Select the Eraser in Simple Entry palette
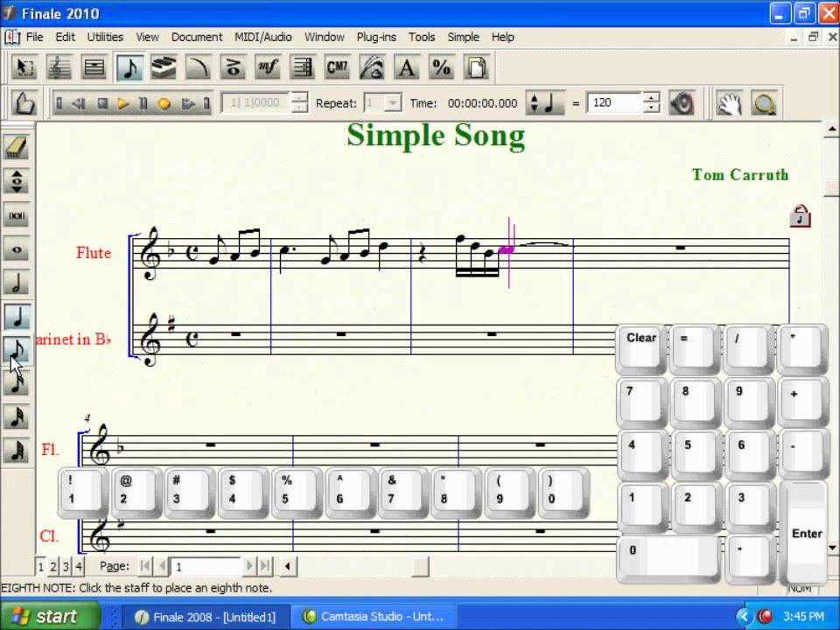Screen dimensions: 840x630 (x=17, y=147)
